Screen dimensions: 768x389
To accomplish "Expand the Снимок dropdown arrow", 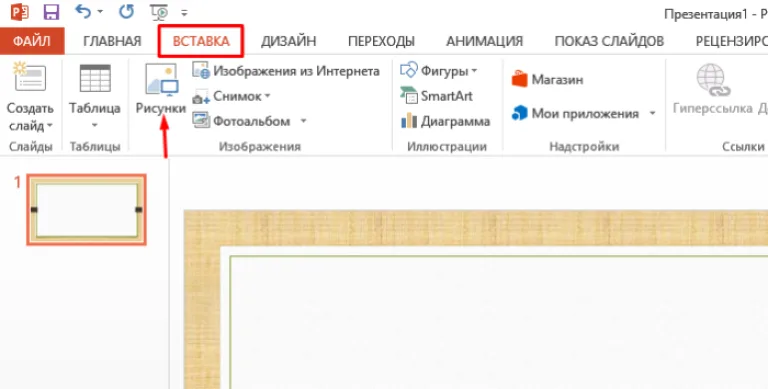I will [x=268, y=96].
